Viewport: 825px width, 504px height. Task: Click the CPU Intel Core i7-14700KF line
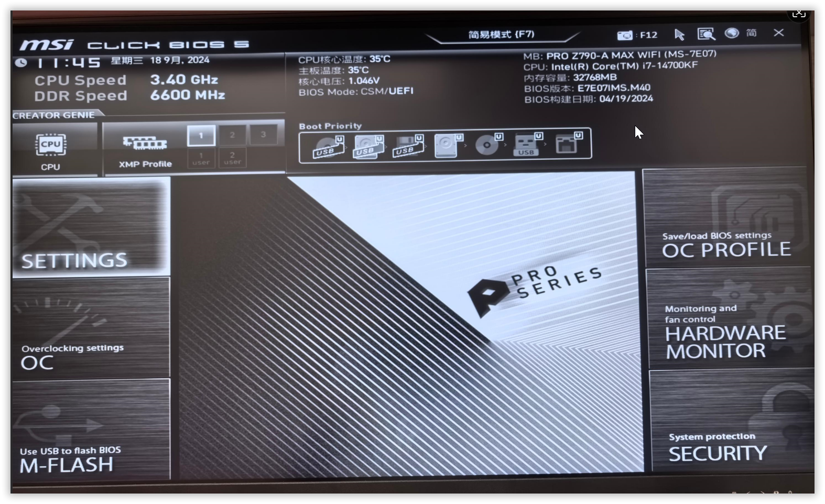611,66
